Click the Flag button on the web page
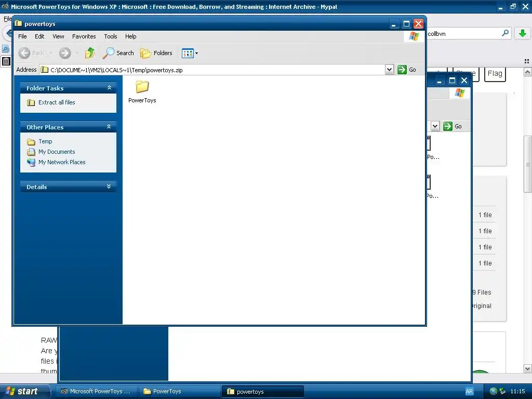The height and width of the screenshot is (399, 532). point(495,73)
